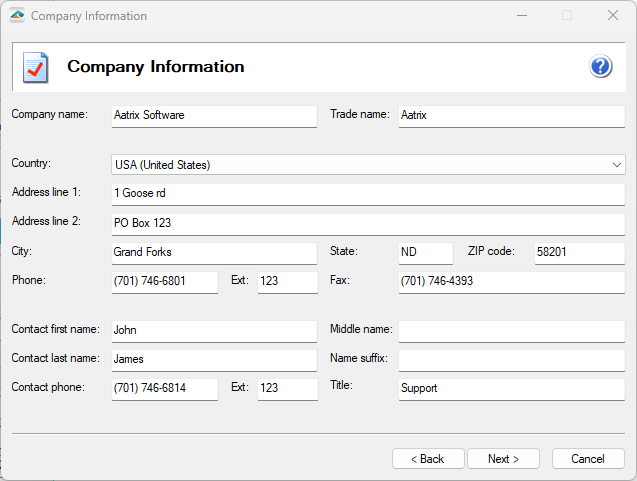Click the app icon in title bar
The image size is (637, 481).
tap(17, 15)
